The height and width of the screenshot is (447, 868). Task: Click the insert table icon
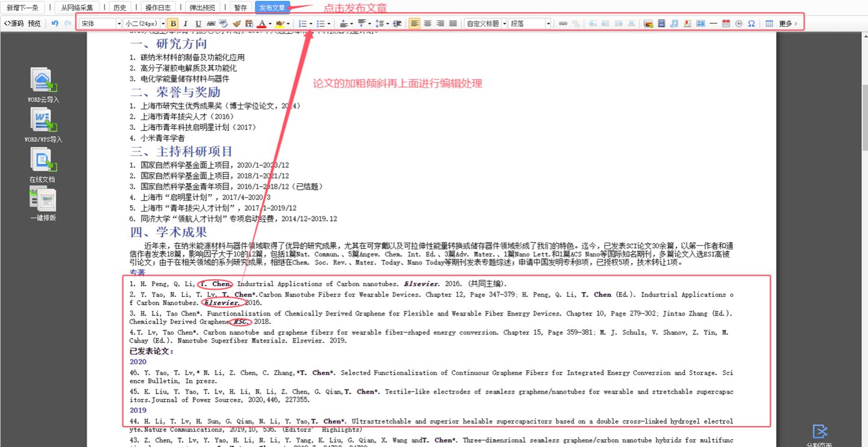tap(769, 23)
